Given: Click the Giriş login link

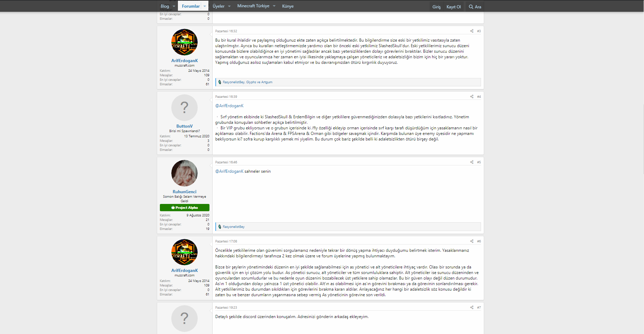Looking at the screenshot, I should pos(437,7).
